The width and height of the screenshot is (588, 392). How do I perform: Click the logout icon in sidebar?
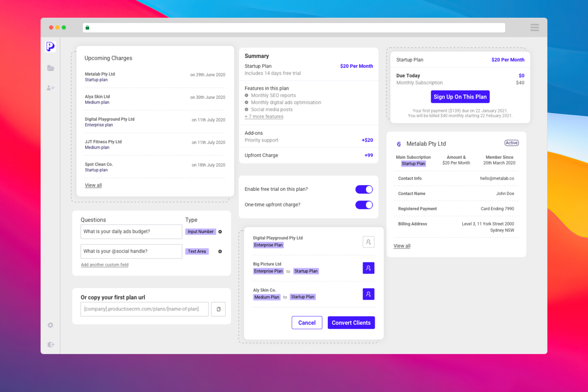(51, 345)
